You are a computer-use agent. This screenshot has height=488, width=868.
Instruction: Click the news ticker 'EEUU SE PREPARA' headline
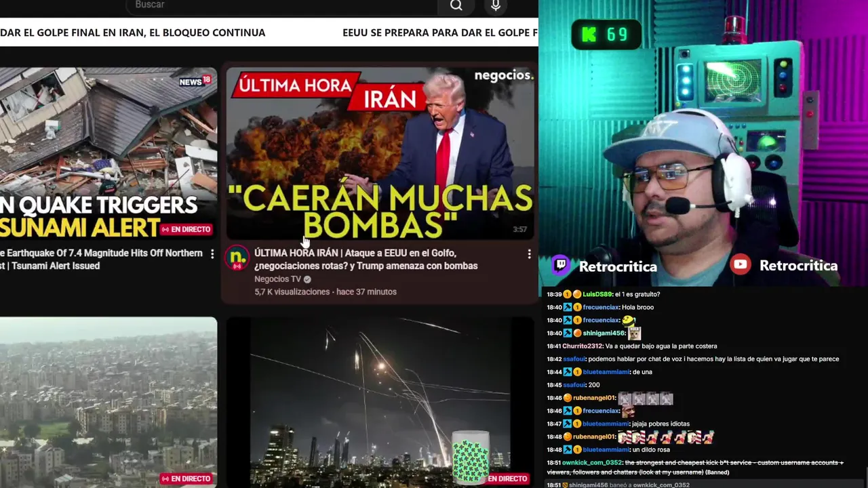click(x=439, y=33)
